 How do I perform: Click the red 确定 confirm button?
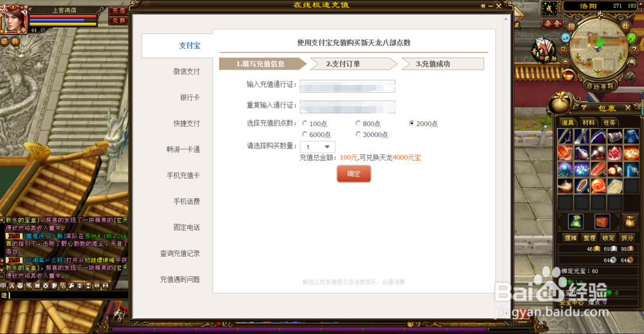354,174
